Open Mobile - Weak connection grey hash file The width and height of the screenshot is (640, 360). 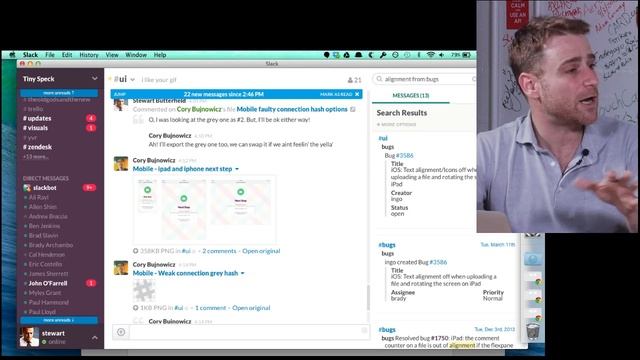(185, 273)
